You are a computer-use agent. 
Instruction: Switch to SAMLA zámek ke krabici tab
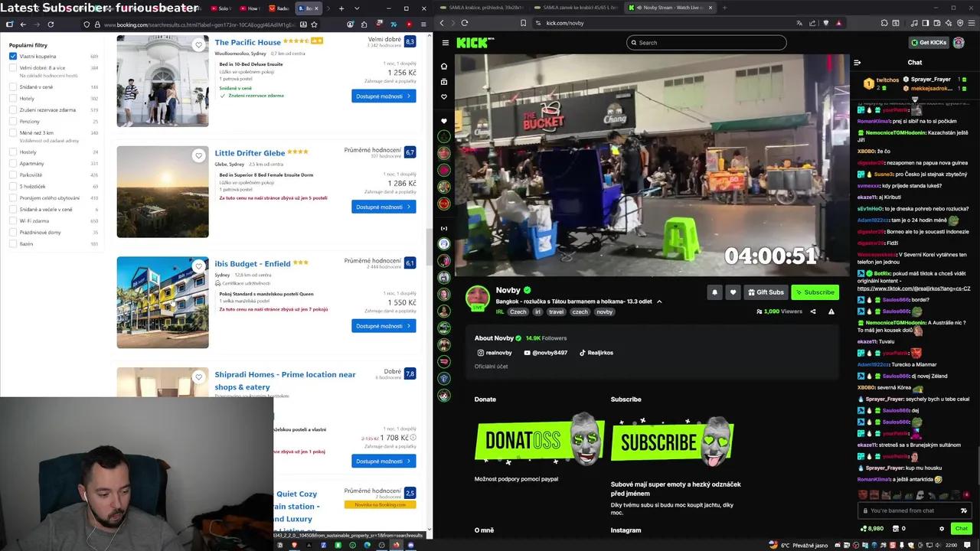(577, 8)
